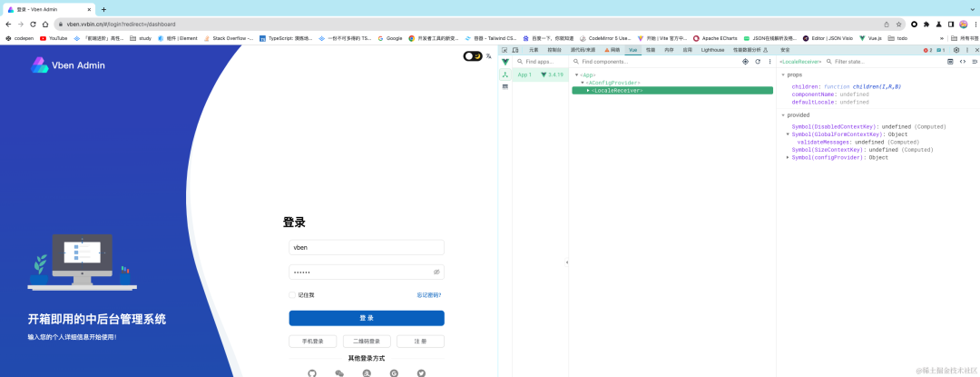980x377 pixels.
Task: Click the WeChat login icon
Action: point(339,373)
